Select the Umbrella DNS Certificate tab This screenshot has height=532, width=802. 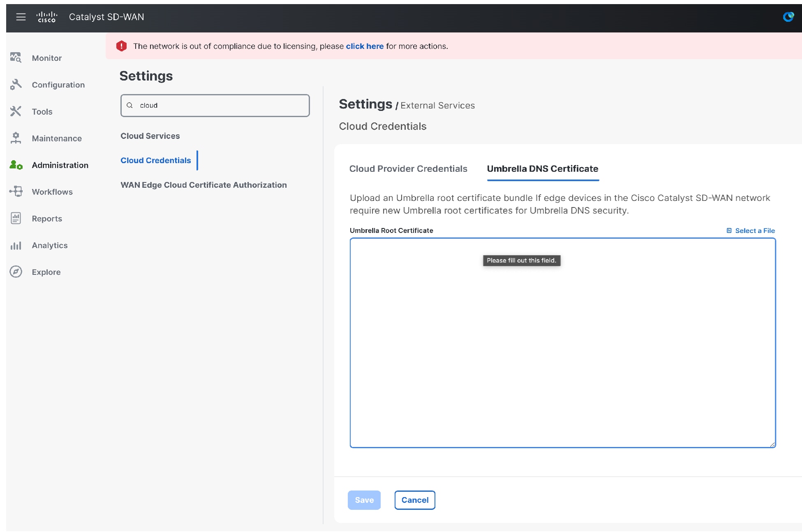543,168
